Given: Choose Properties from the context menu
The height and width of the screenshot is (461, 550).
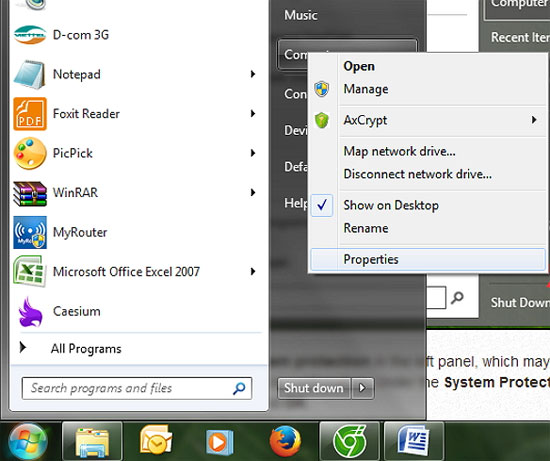Looking at the screenshot, I should click(427, 259).
